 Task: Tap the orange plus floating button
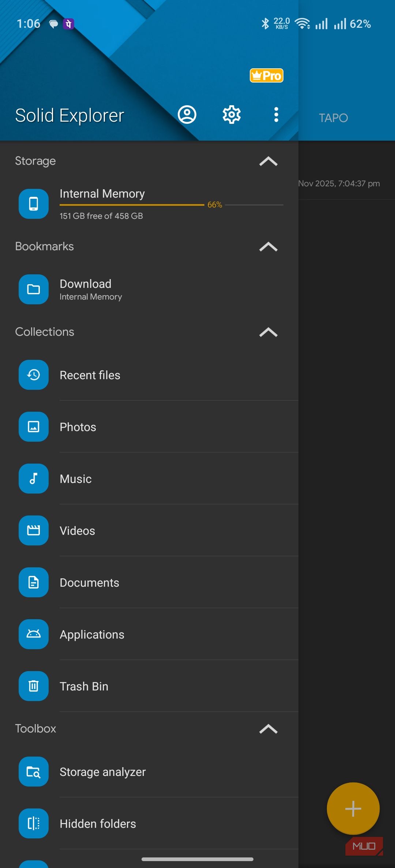click(353, 808)
